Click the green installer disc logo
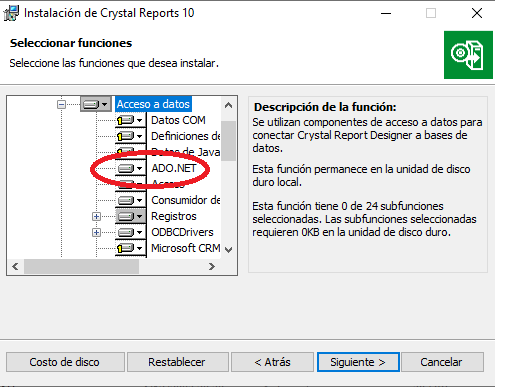This screenshot has height=387, width=508. click(468, 55)
